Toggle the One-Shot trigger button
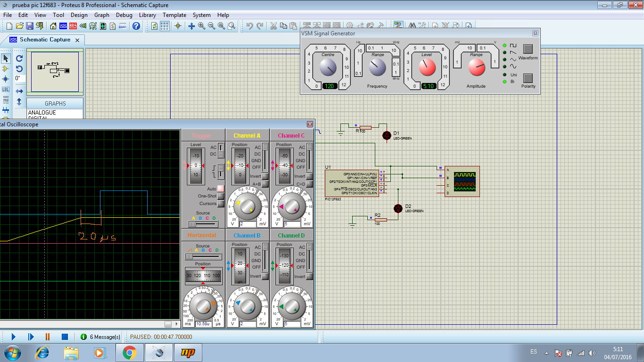 (221, 196)
